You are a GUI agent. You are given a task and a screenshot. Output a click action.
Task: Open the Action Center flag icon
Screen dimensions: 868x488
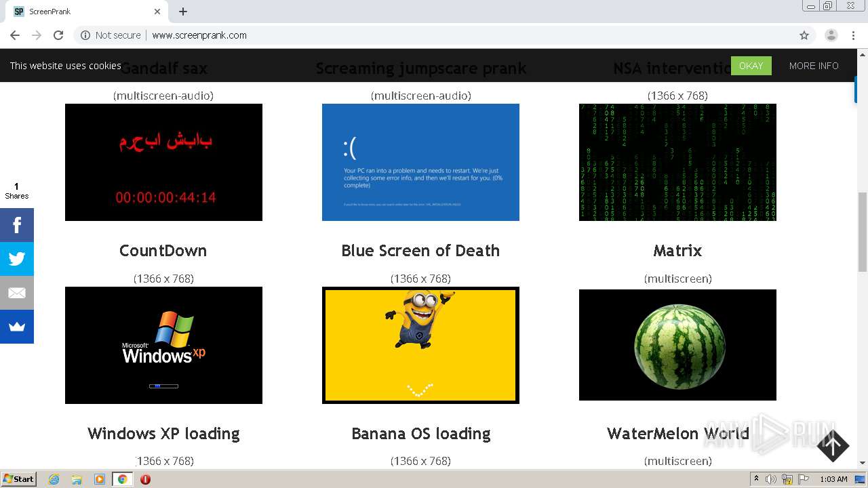coord(803,479)
